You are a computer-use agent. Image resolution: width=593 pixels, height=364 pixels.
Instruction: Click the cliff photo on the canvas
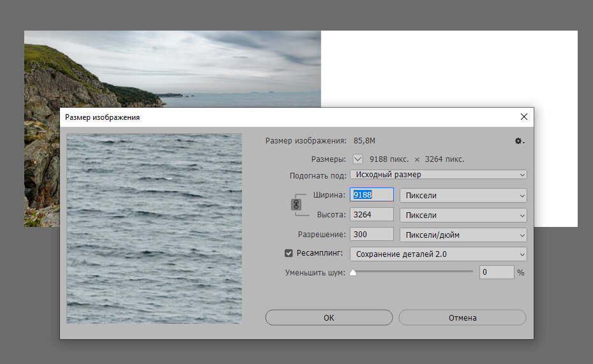pyautogui.click(x=172, y=69)
